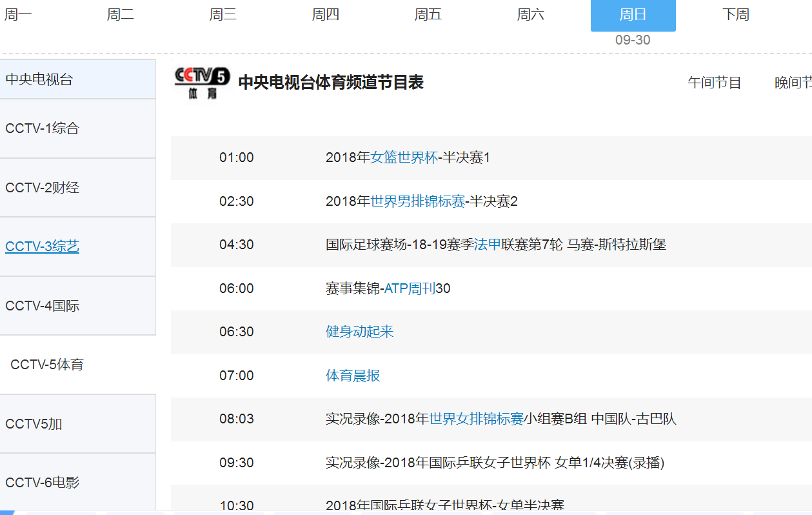Switch to 周三 day tab
Viewport: 812px width, 515px height.
(x=223, y=14)
